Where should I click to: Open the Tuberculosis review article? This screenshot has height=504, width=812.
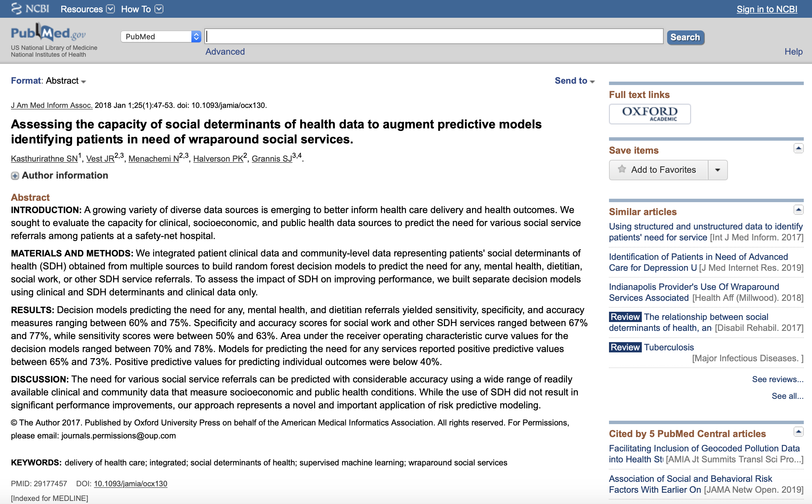pos(669,347)
